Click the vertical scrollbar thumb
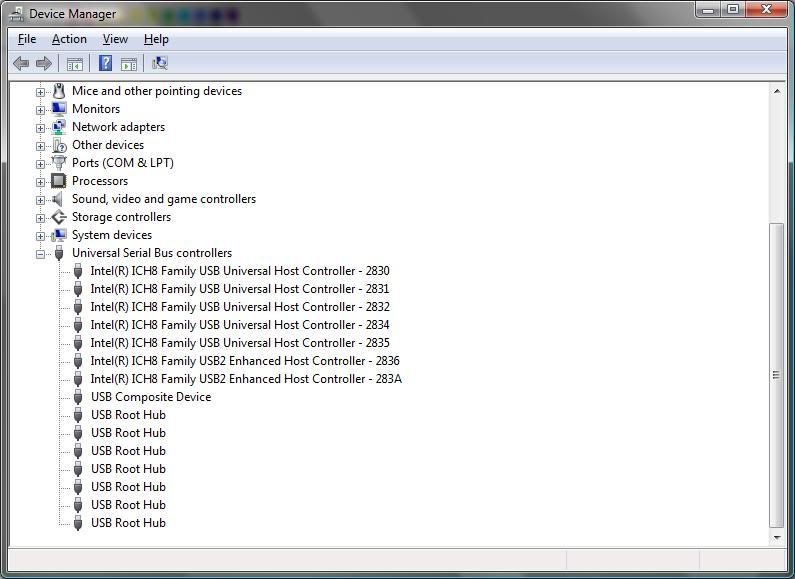The image size is (795, 579). point(776,375)
